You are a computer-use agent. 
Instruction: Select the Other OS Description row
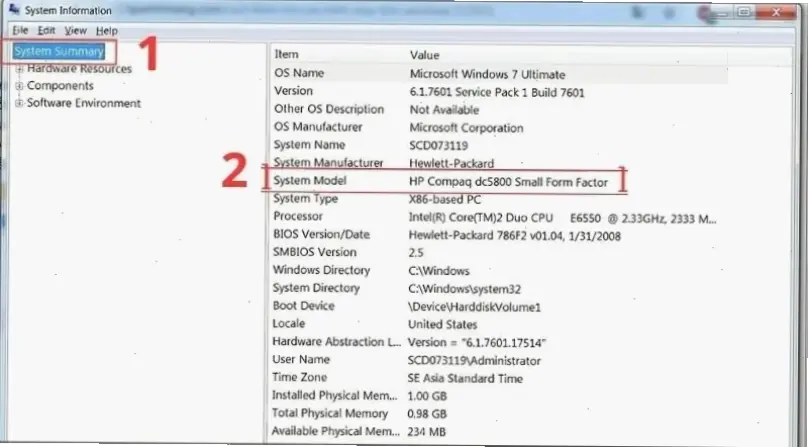[329, 109]
